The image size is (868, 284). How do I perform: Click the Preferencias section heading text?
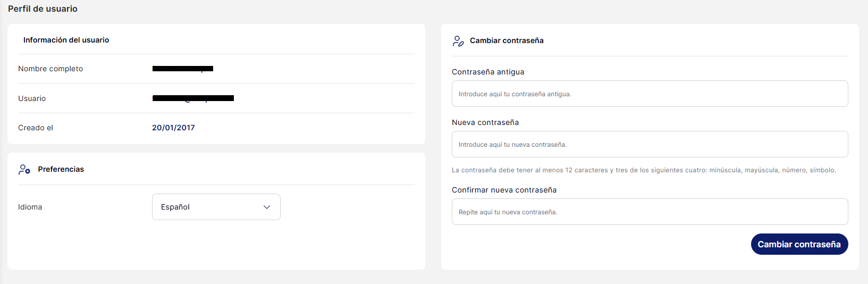pos(61,170)
